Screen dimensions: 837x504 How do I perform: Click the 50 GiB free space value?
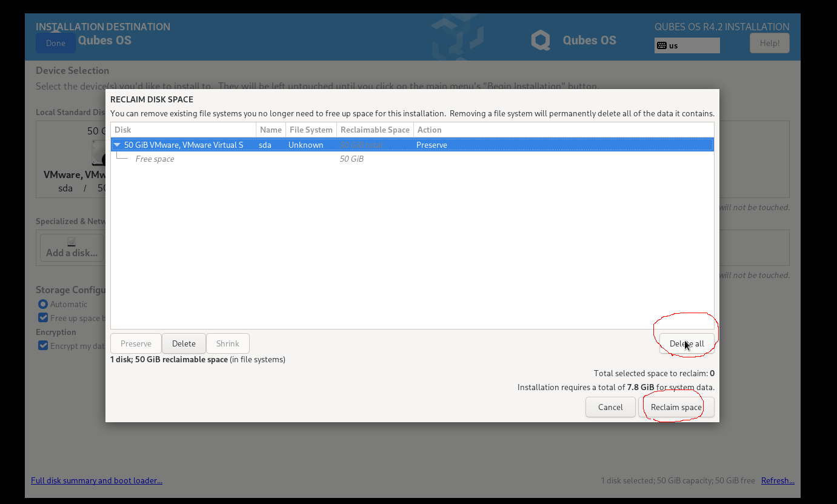click(352, 159)
